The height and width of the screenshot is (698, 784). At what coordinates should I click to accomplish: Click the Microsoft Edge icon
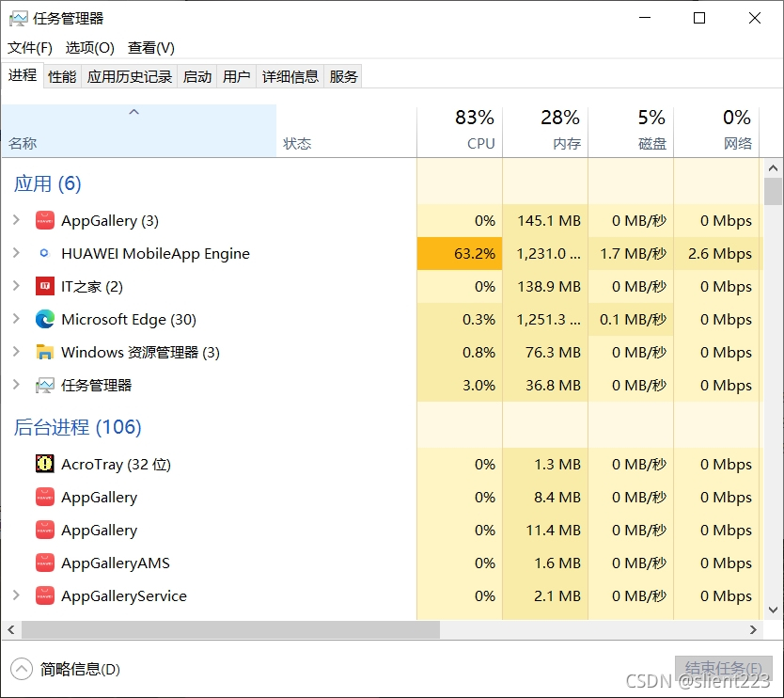(45, 319)
